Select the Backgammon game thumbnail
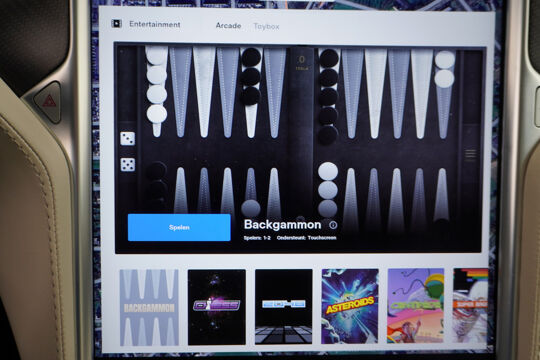Viewport: 540px width, 360px height. click(149, 307)
